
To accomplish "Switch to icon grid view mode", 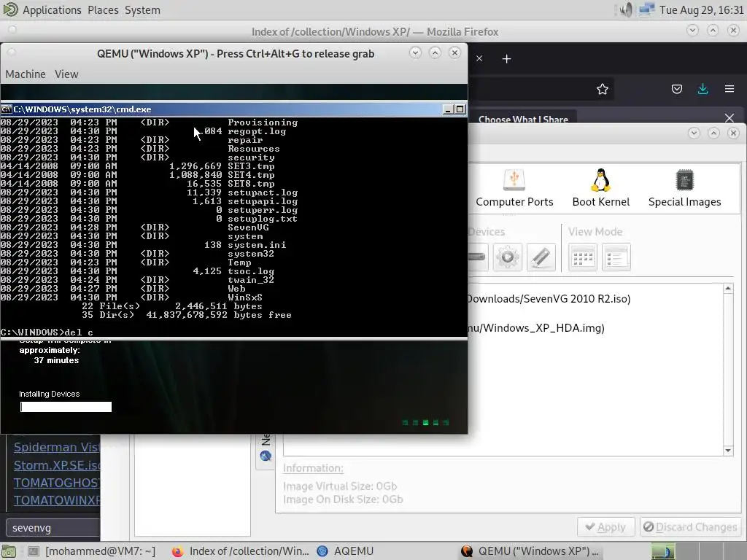I will pos(583,257).
